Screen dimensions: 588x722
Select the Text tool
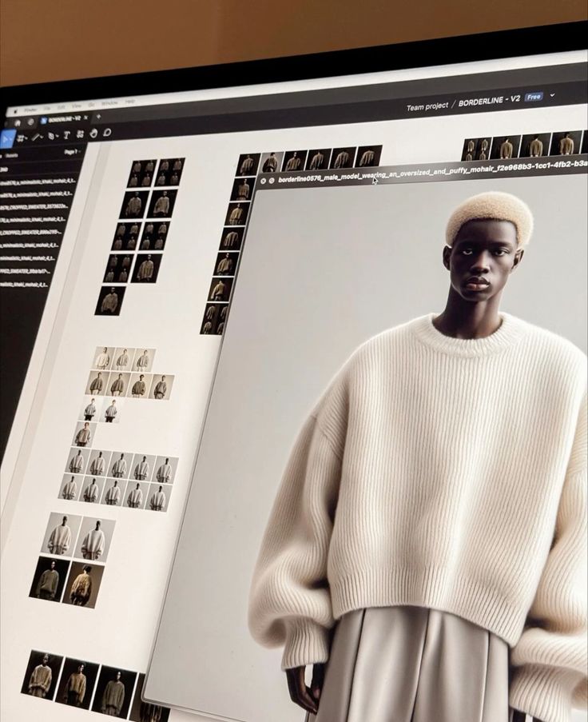click(x=67, y=135)
